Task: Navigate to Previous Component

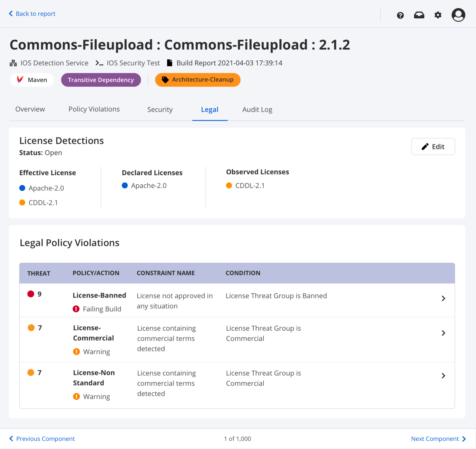Action: (x=42, y=439)
